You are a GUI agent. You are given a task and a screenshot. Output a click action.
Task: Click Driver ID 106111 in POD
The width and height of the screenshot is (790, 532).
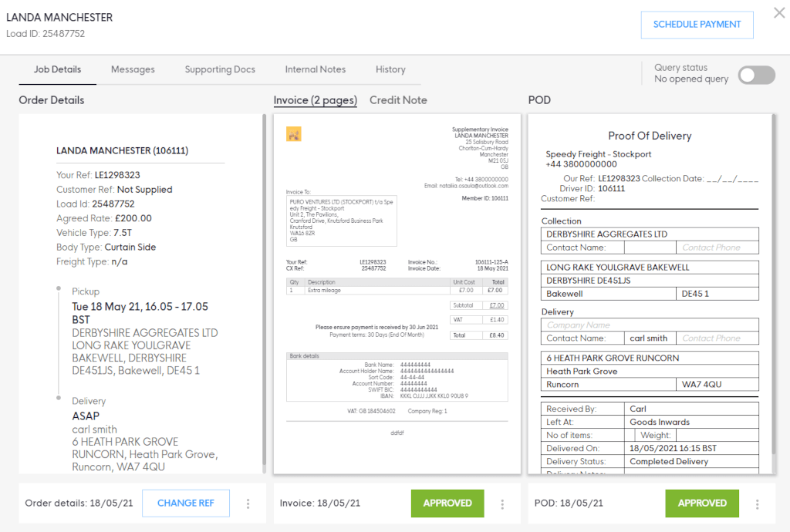(611, 189)
